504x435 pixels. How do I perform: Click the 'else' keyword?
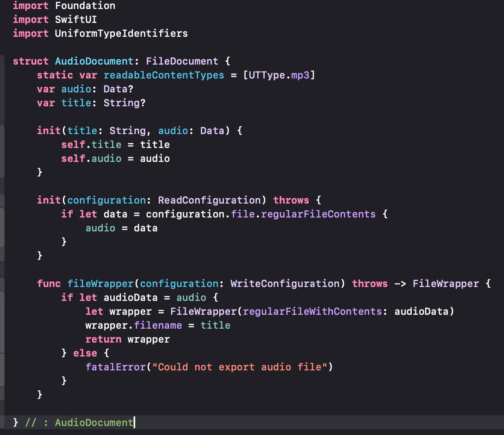coord(85,353)
